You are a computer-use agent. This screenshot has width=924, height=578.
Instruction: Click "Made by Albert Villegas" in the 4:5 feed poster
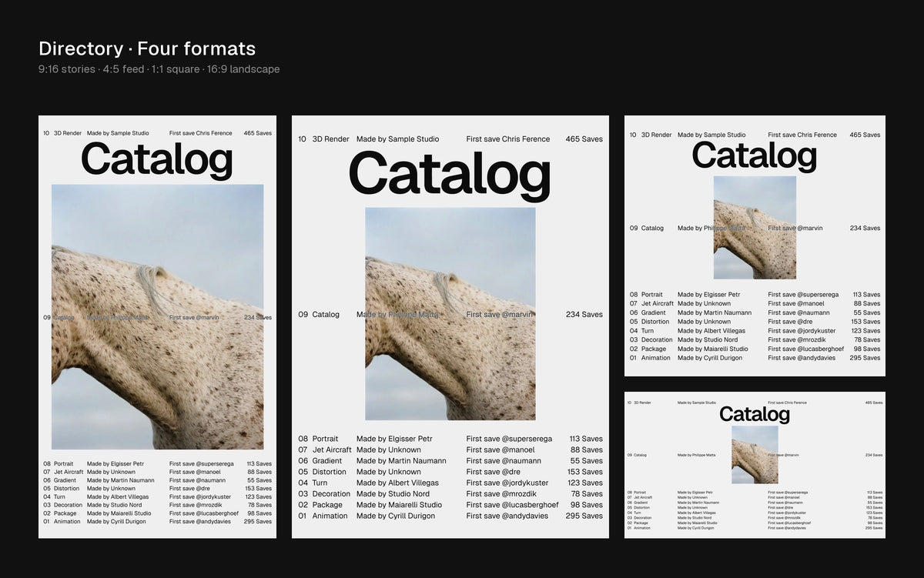(397, 483)
